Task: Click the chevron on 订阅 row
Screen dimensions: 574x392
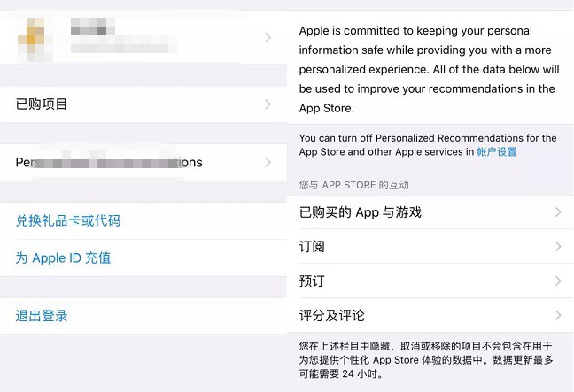Action: (x=558, y=247)
